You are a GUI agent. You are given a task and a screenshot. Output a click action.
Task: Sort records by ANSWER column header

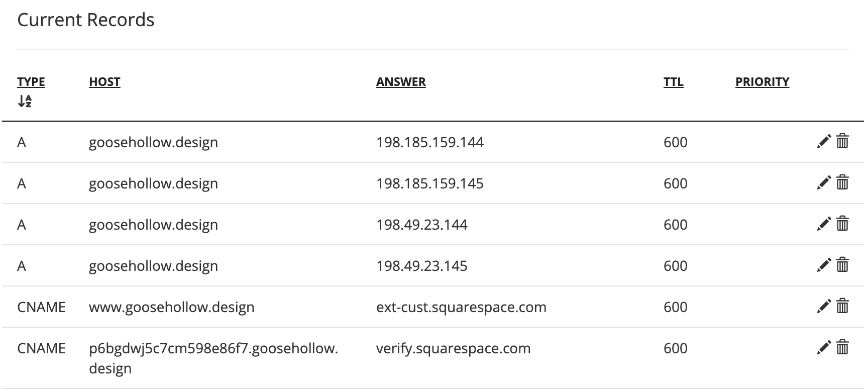click(x=401, y=82)
